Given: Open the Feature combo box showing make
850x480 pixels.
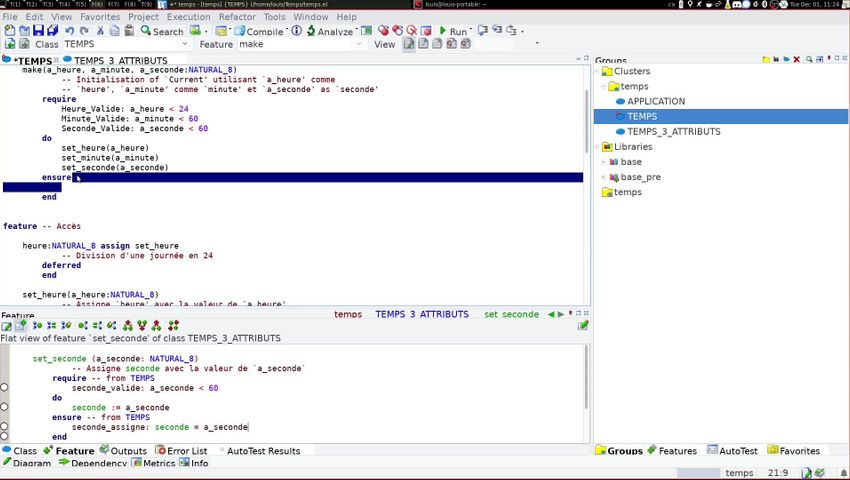Looking at the screenshot, I should click(300, 44).
